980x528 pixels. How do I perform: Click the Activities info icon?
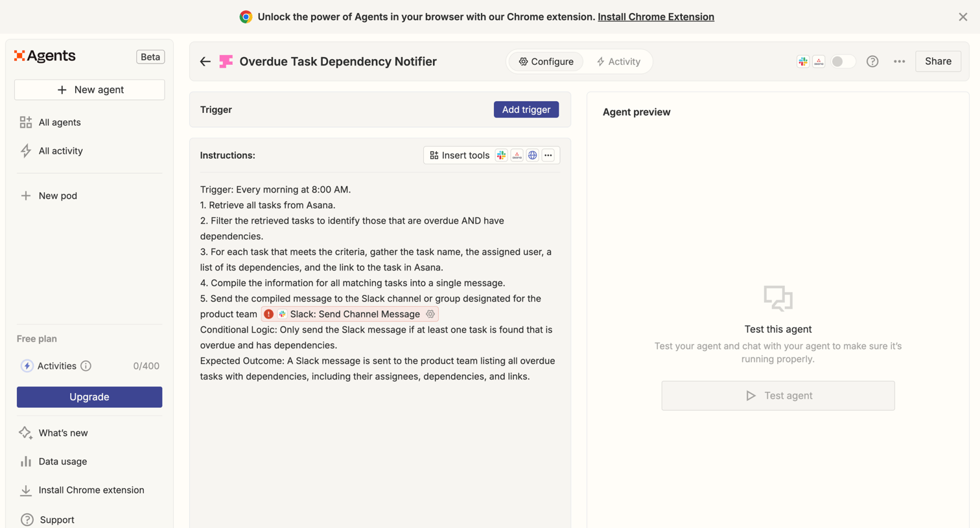tap(86, 366)
